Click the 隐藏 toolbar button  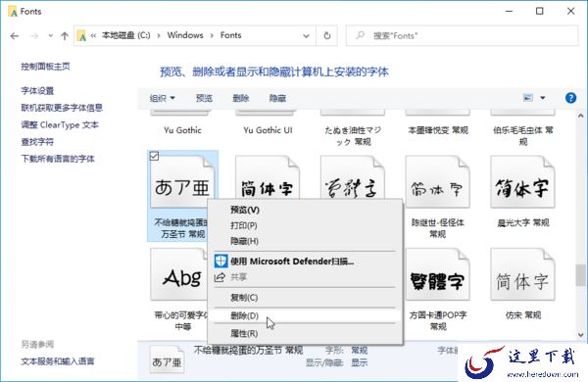coord(278,98)
